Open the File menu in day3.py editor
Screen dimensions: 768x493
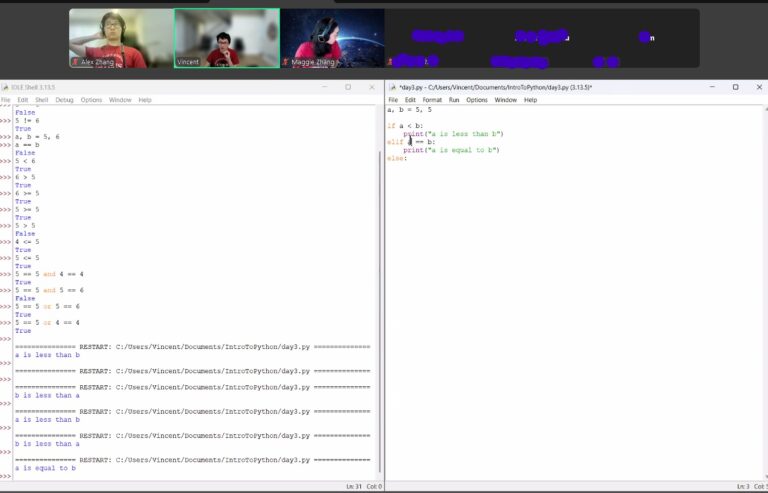click(x=393, y=100)
